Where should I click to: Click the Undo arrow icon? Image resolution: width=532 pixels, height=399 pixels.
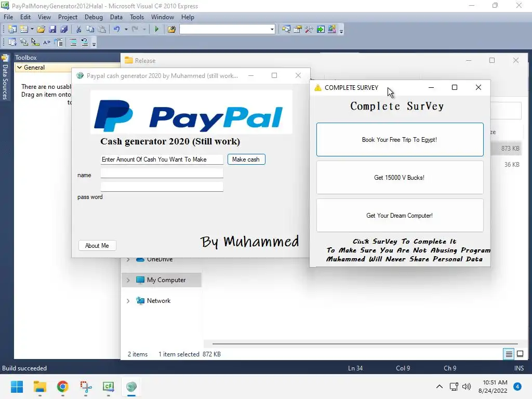coord(117,30)
